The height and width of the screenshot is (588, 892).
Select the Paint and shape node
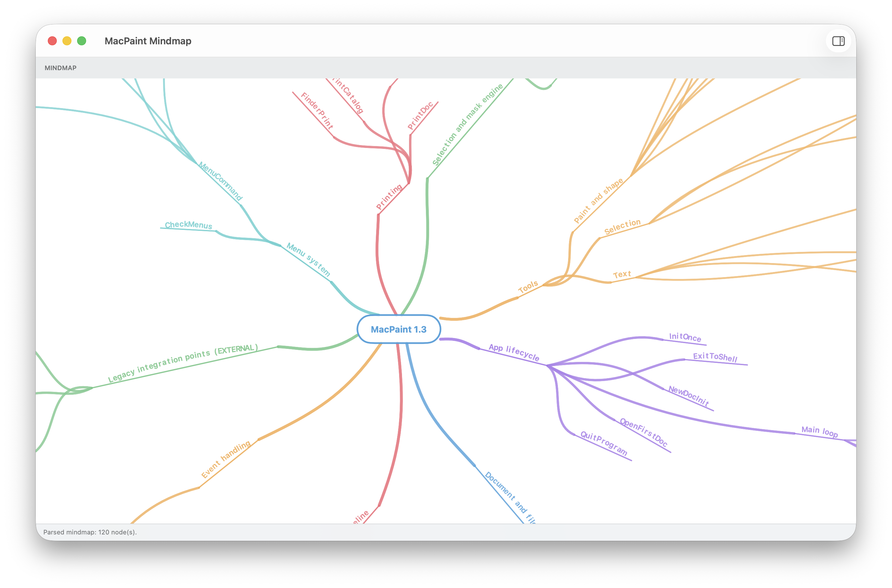(598, 201)
